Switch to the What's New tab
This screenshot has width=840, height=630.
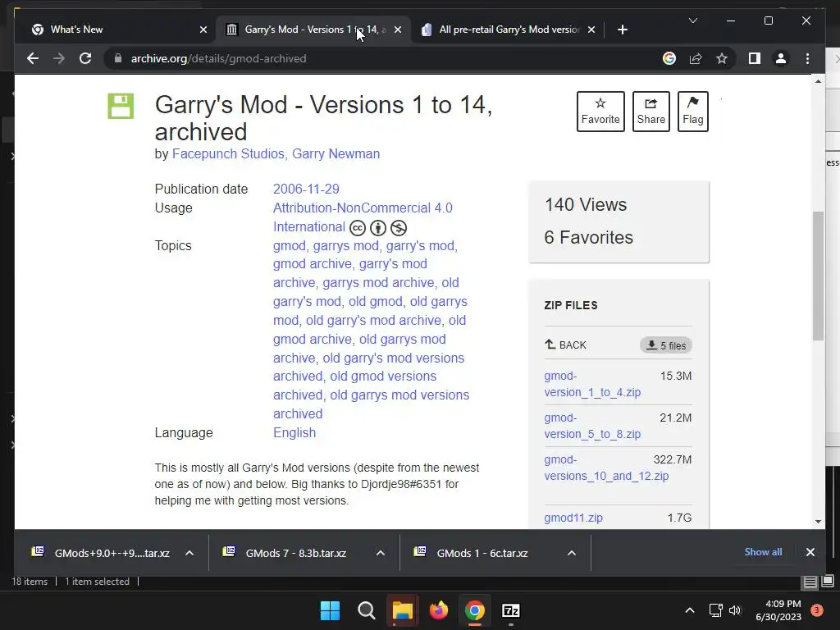(116, 30)
